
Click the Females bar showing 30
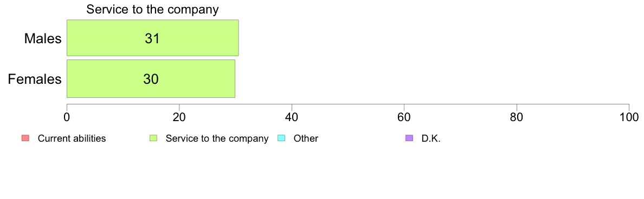click(x=151, y=78)
